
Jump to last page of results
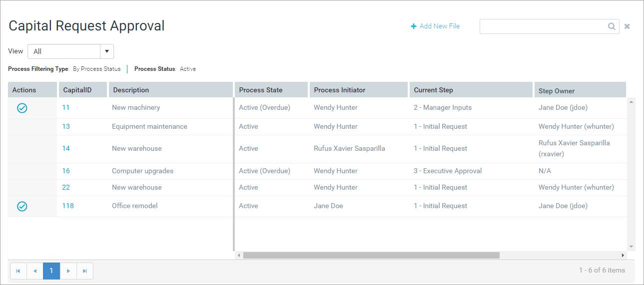85,271
